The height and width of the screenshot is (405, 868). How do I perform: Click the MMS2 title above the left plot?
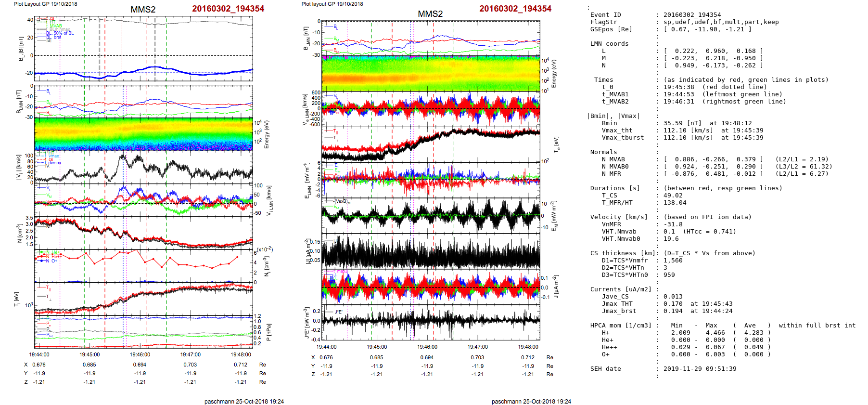[x=143, y=10]
